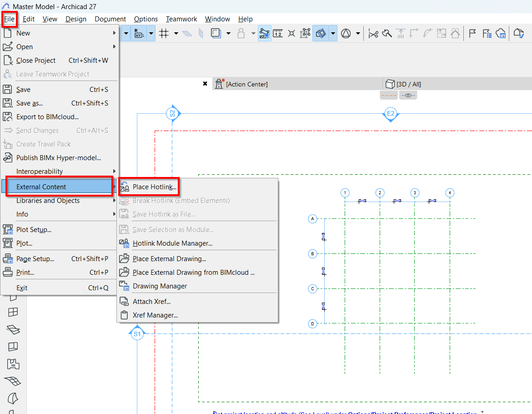Click the grid display icon in toolbar
This screenshot has height=414, width=532.
click(x=164, y=33)
